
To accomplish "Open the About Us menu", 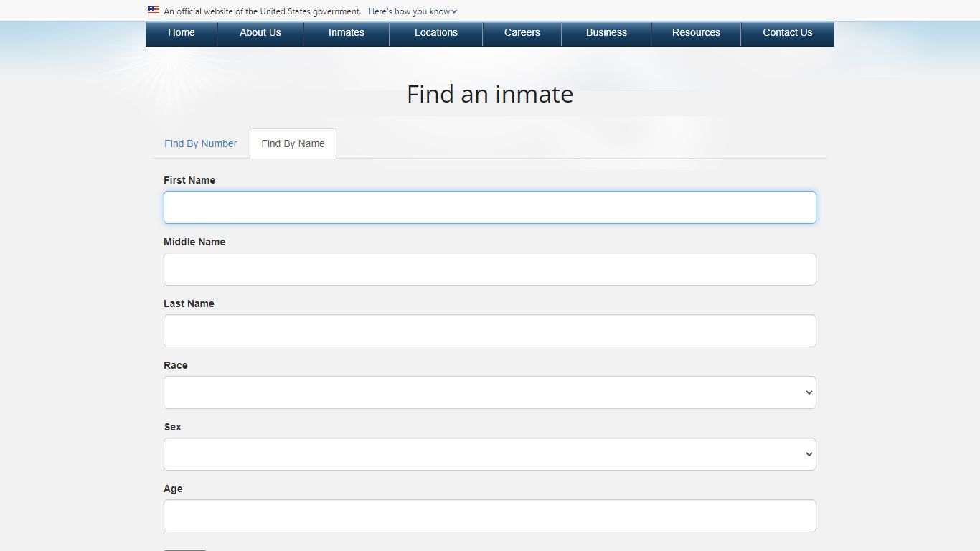I will point(260,33).
